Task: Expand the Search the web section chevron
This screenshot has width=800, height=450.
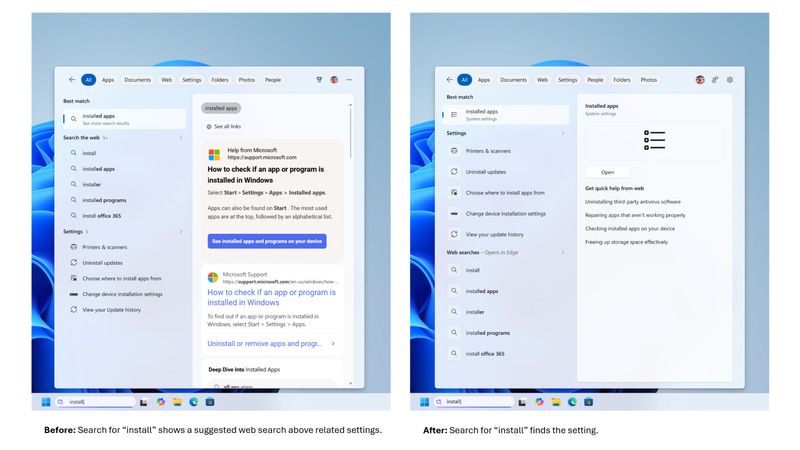Action: pyautogui.click(x=181, y=138)
